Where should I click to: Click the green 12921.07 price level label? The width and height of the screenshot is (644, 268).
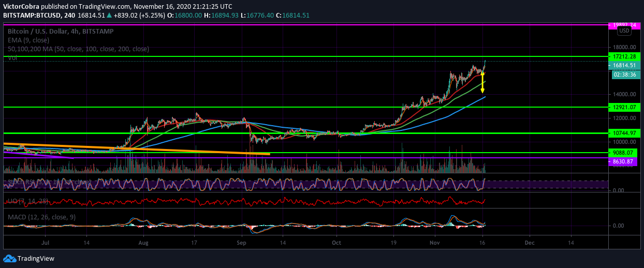[x=624, y=107]
